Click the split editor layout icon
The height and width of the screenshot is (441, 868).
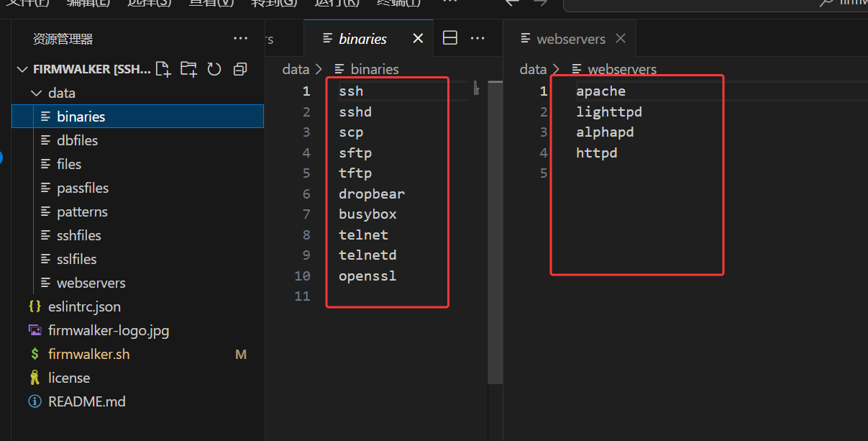click(x=450, y=38)
